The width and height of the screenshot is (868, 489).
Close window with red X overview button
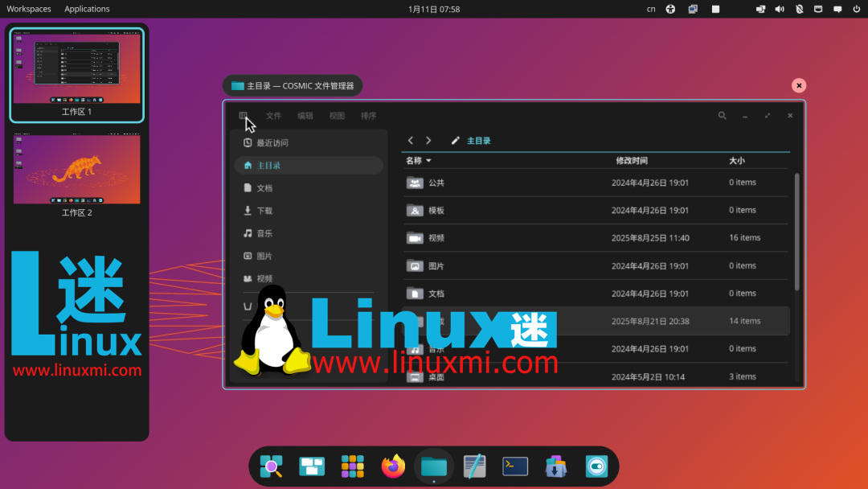click(x=799, y=85)
